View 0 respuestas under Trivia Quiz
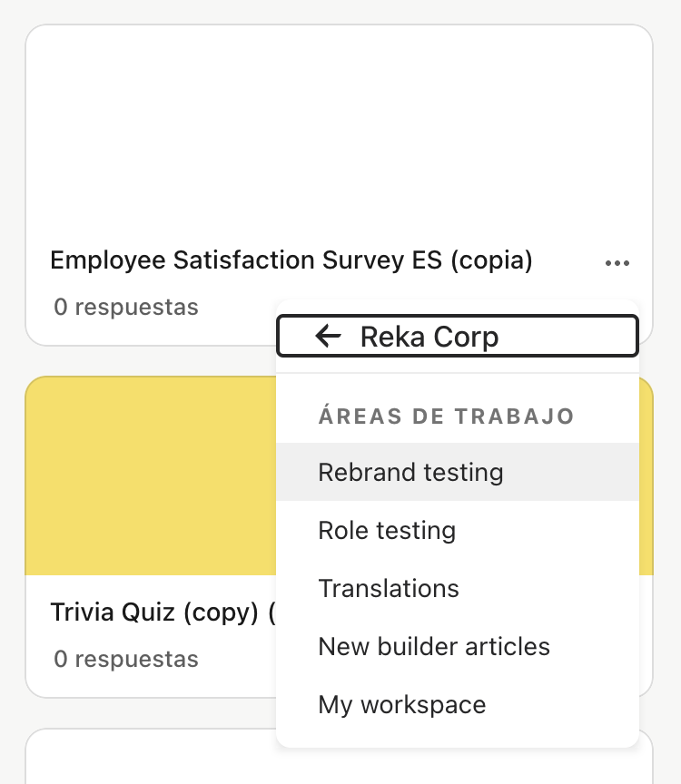 tap(125, 659)
